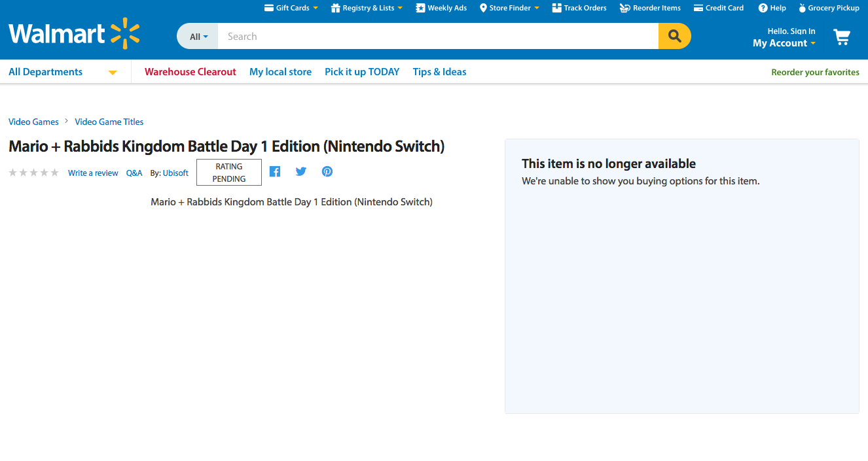Open Help link text

coord(778,8)
